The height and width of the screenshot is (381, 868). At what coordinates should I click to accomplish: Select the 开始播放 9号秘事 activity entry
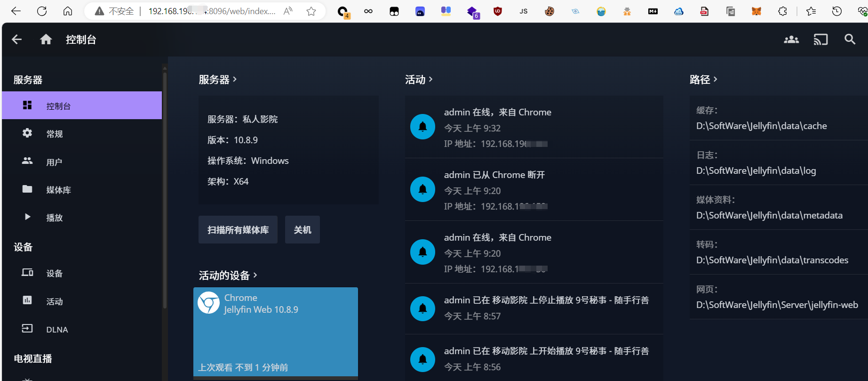[x=534, y=358]
